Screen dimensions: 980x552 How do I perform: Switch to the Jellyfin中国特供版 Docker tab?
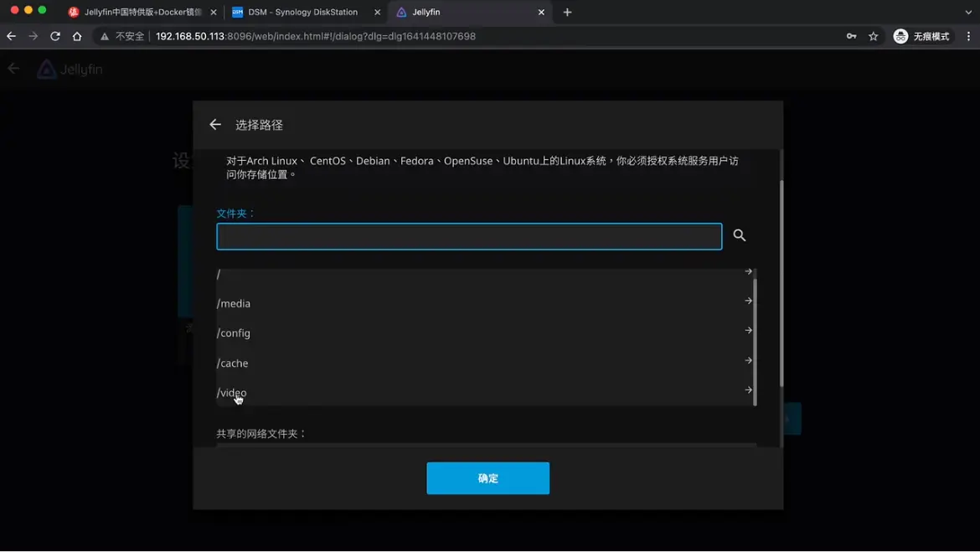coord(142,13)
